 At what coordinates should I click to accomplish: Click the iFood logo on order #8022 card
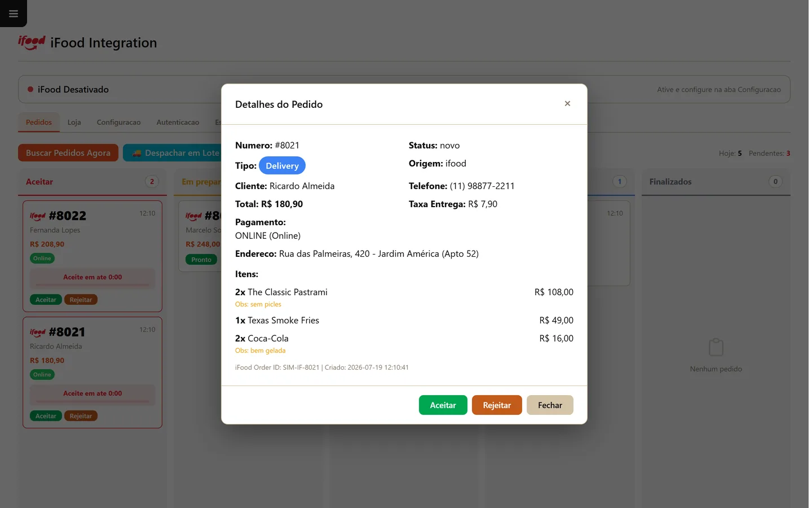coord(38,216)
